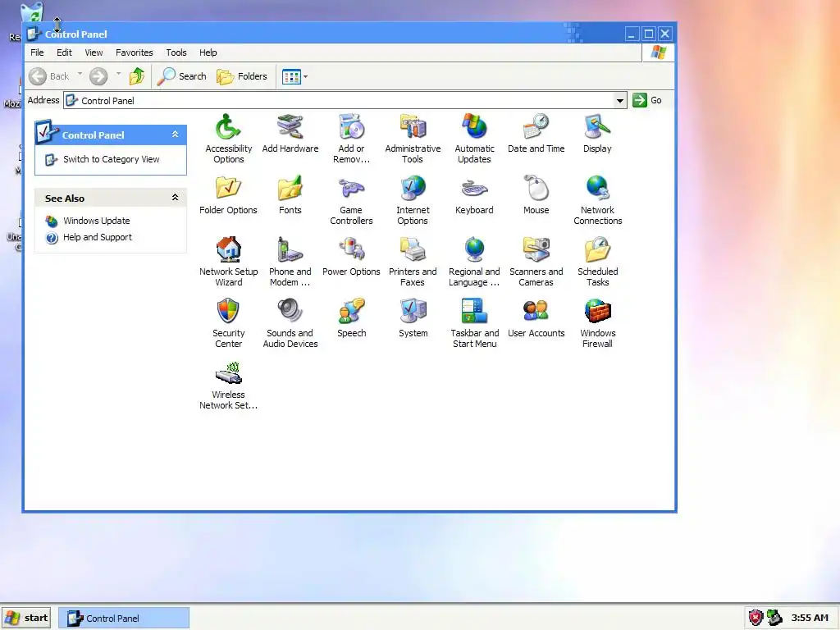Open the Forward button history arrow
This screenshot has width=840, height=630.
tap(118, 75)
